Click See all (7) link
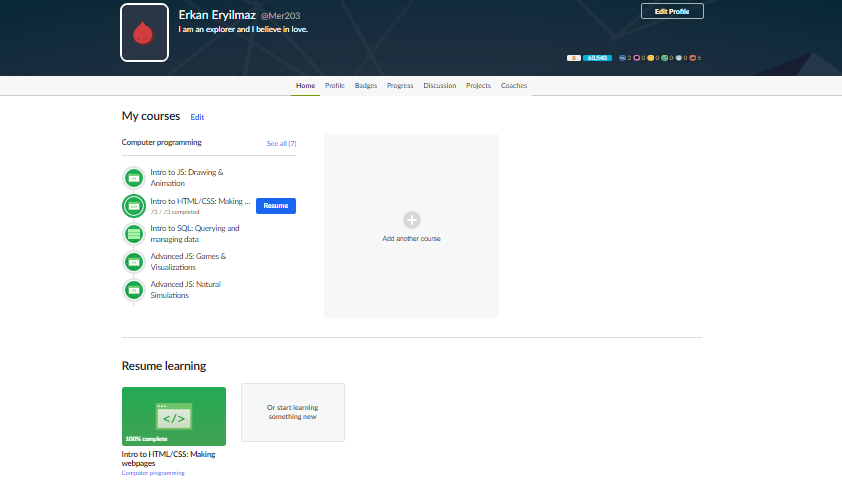 click(x=281, y=143)
